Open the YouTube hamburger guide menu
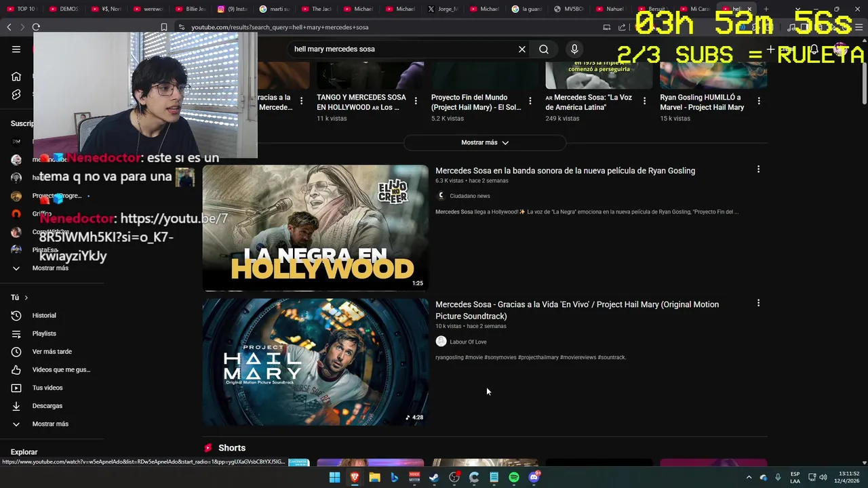Viewport: 868px width, 488px height. (16, 49)
